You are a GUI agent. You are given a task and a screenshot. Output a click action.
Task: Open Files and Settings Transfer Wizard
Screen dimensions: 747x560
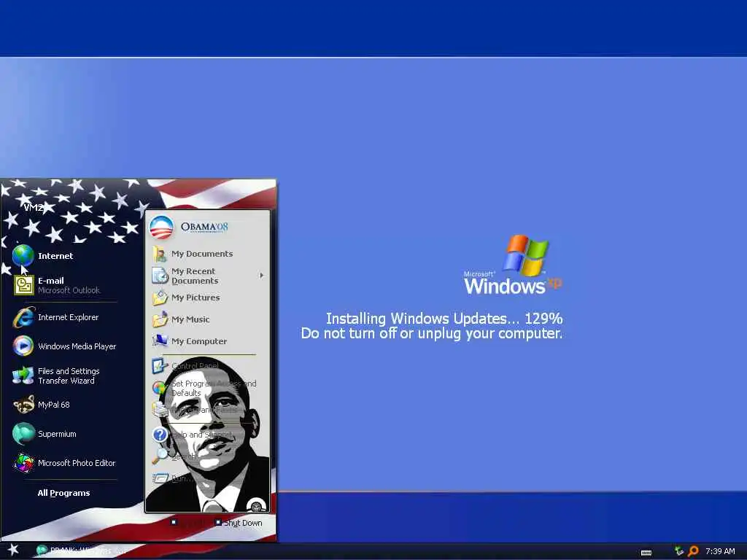56,376
